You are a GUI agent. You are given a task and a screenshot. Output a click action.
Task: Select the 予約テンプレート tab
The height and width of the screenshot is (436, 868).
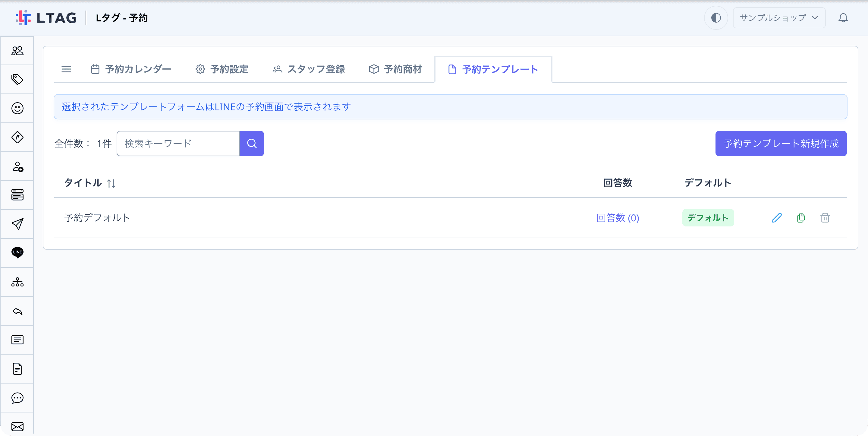(x=493, y=69)
